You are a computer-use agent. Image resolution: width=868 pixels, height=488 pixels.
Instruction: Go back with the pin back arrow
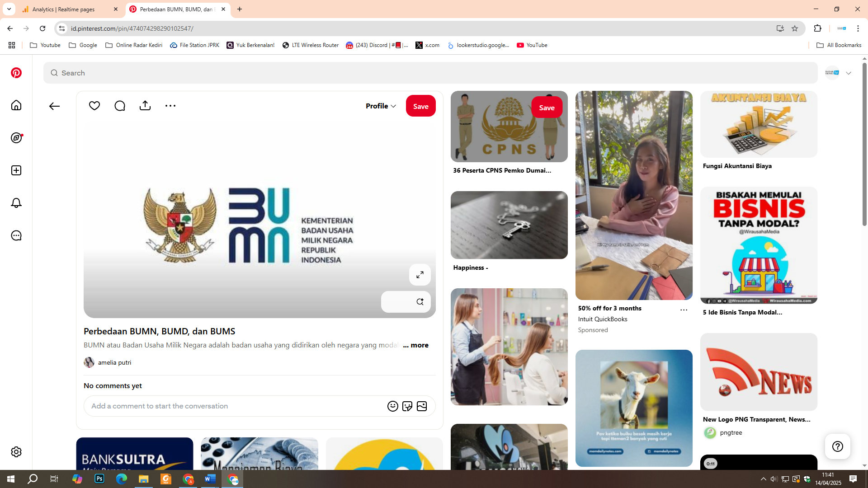(x=54, y=106)
